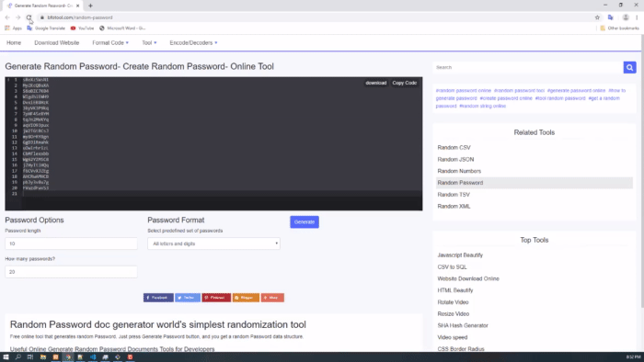Open Rotate Video tool

tap(453, 302)
